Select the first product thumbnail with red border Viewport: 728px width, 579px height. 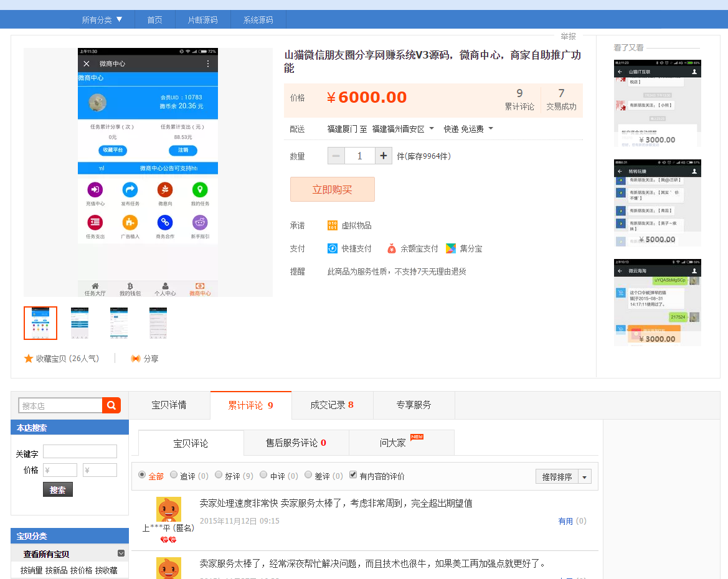coord(40,323)
